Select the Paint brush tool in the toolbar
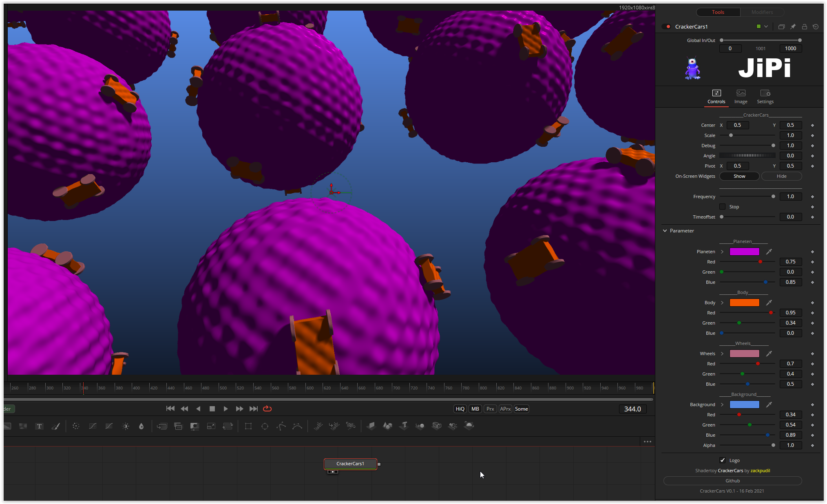Image resolution: width=827 pixels, height=504 pixels. click(x=56, y=426)
